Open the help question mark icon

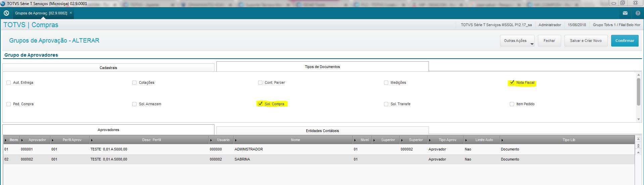tap(638, 13)
